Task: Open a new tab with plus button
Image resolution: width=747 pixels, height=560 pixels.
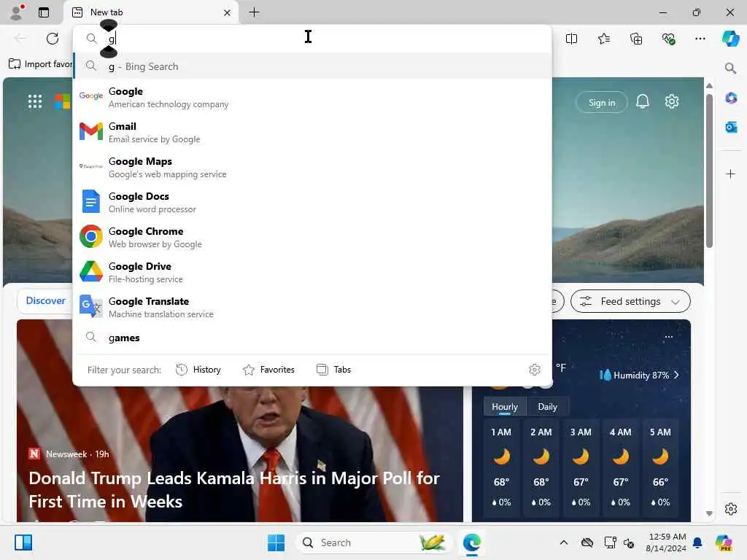Action: coord(255,12)
